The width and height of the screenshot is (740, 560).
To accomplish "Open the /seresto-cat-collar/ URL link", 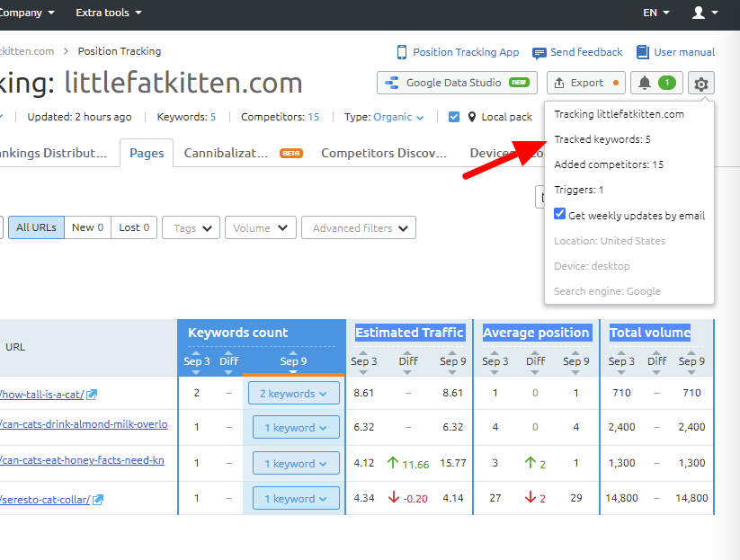I will [45, 499].
